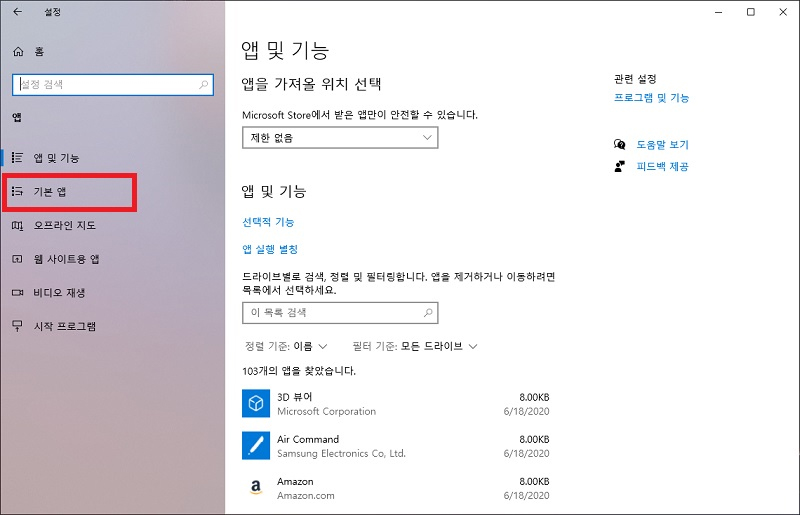Open the 제한 없음 dropdown
This screenshot has width=800, height=515.
[x=340, y=138]
